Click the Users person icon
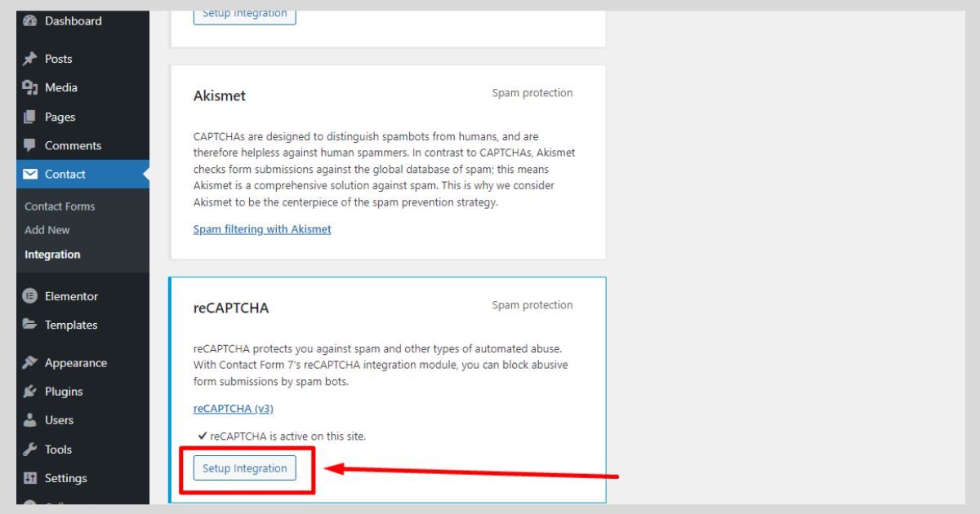Viewport: 980px width, 514px height. 30,420
